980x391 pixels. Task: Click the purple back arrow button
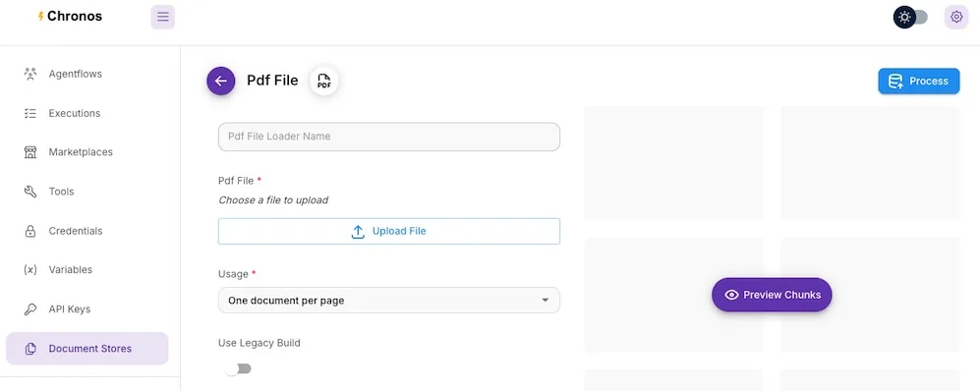[x=220, y=81]
